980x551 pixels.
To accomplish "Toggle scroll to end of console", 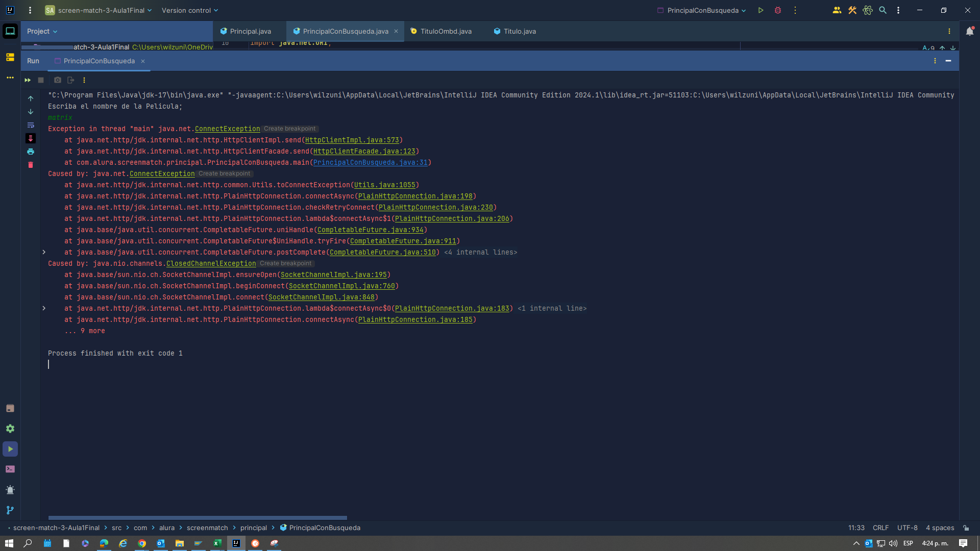I will [x=31, y=138].
